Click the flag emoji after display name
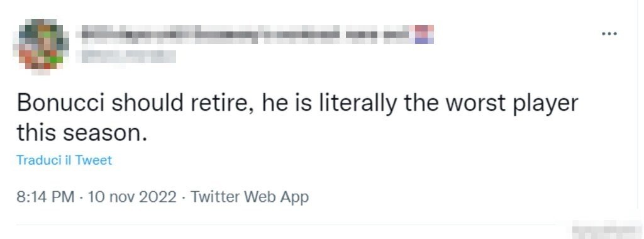The image size is (644, 239). coord(424,35)
